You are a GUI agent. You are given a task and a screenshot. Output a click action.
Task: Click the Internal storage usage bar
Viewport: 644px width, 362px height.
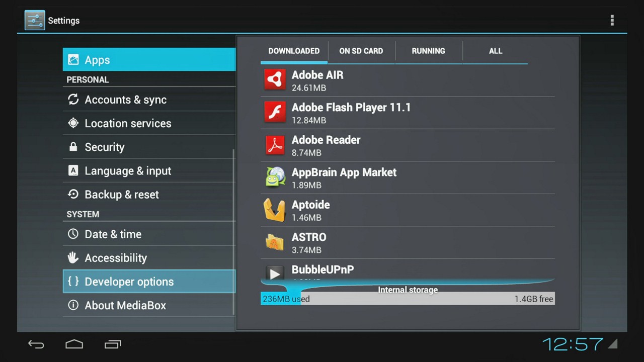pos(408,299)
